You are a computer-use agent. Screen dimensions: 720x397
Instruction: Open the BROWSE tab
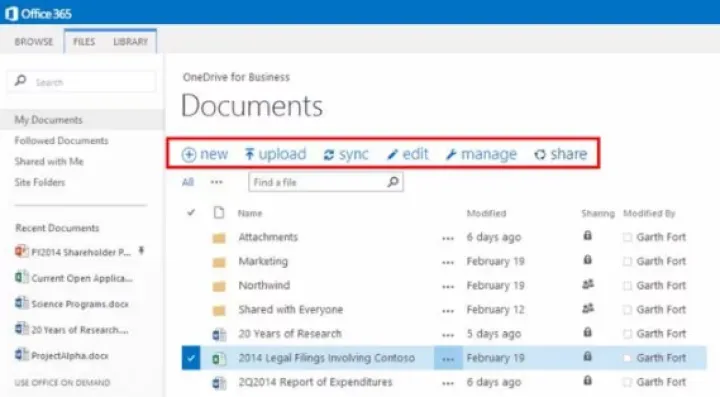[x=34, y=42]
